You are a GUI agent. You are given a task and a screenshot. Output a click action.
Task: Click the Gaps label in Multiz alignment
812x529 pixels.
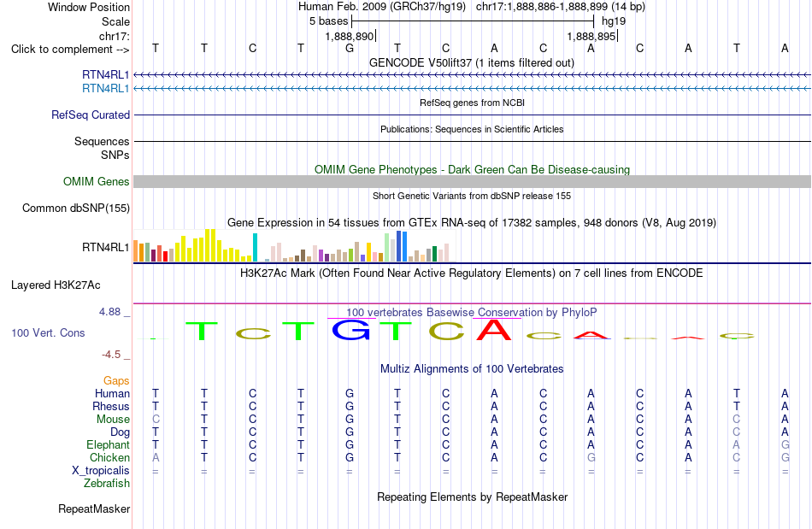click(x=116, y=380)
